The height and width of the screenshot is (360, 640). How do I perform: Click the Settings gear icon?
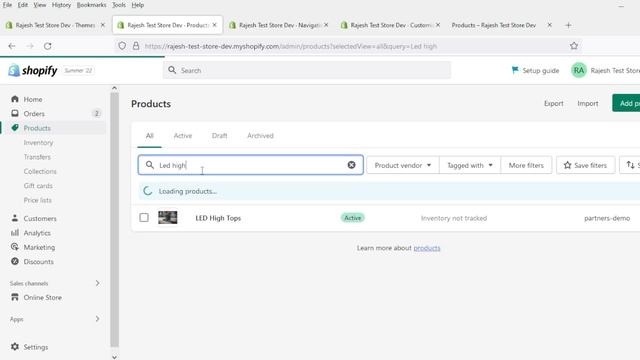click(15, 347)
